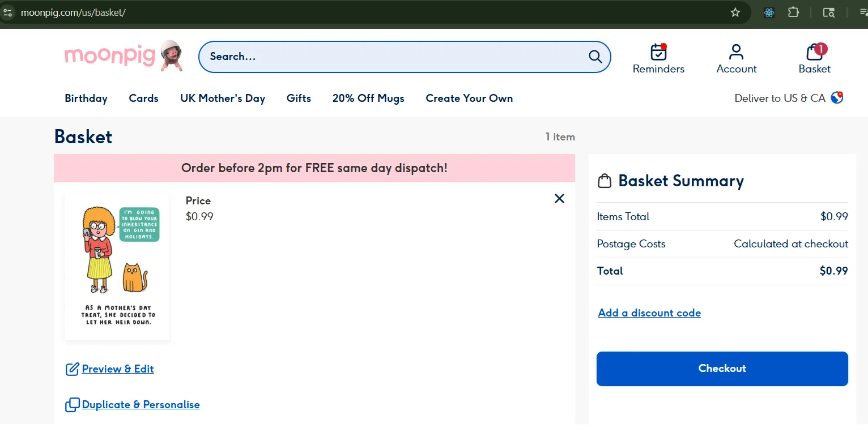Click Add a discount code link
This screenshot has height=445, width=868.
point(649,313)
